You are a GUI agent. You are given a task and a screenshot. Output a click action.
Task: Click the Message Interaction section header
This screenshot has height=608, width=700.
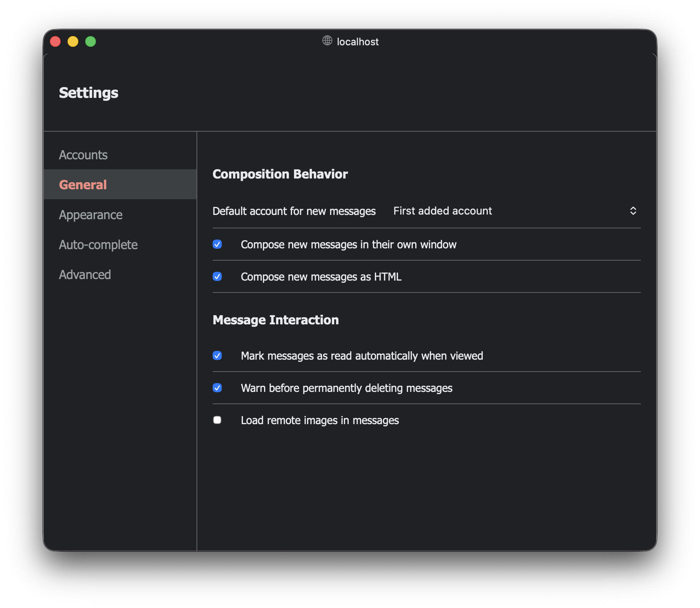(x=276, y=320)
